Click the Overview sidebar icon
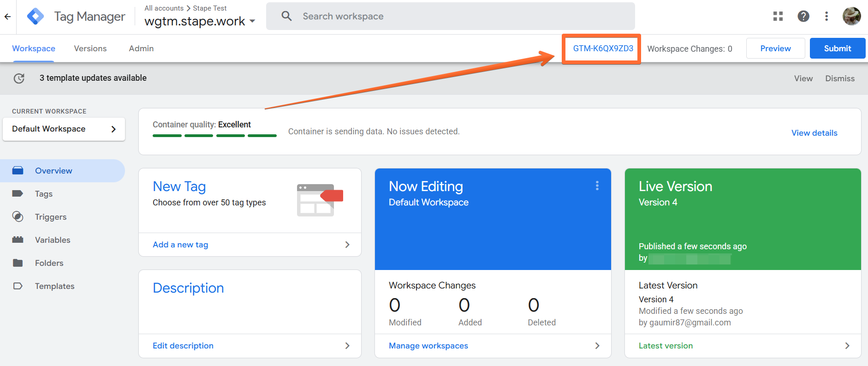 coord(18,171)
